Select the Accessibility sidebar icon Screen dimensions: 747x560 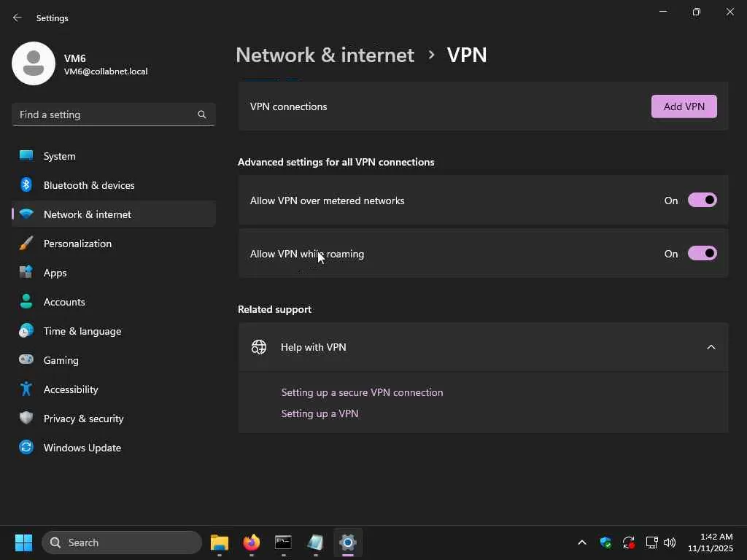point(26,389)
